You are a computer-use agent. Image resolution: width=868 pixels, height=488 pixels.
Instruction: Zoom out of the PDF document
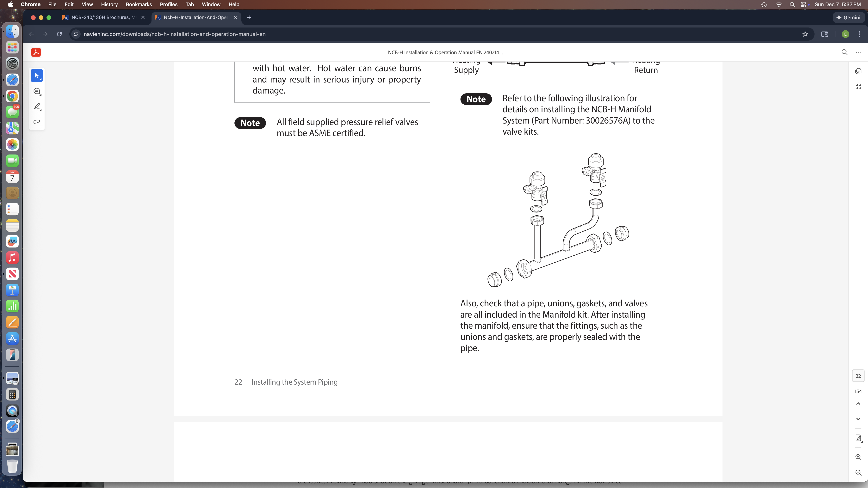click(858, 473)
